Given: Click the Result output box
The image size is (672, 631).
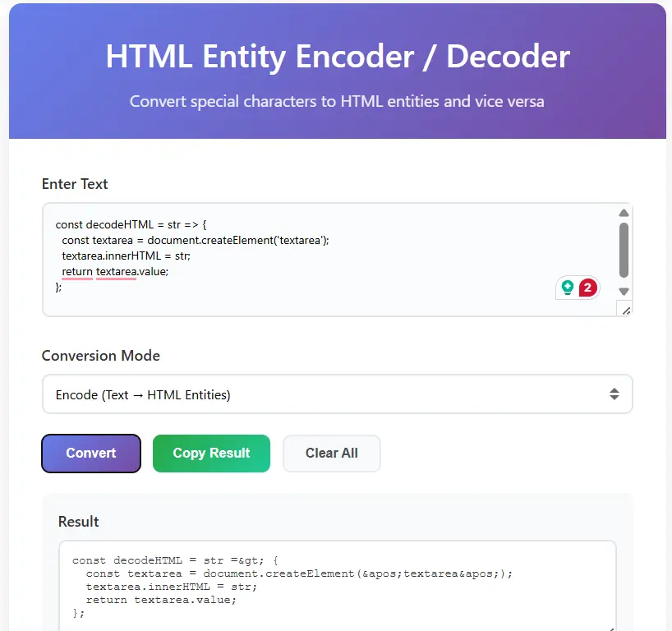Looking at the screenshot, I should 338,586.
